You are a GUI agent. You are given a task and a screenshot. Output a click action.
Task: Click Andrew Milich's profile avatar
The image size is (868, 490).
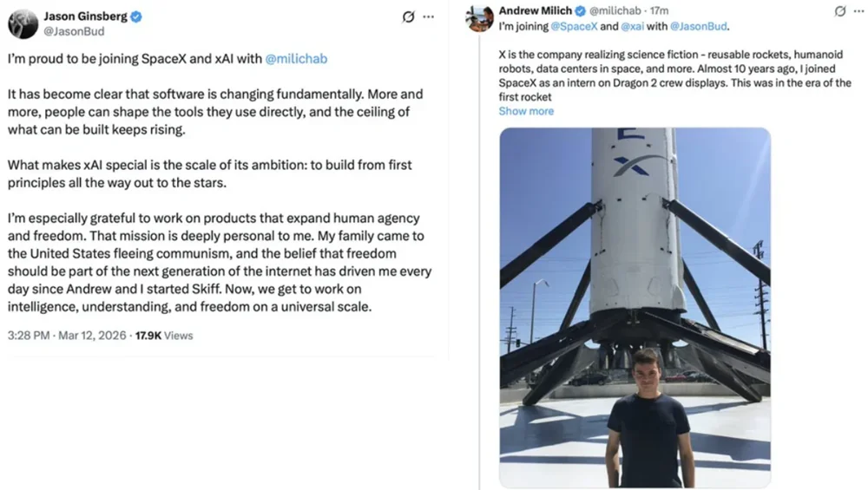pyautogui.click(x=480, y=18)
